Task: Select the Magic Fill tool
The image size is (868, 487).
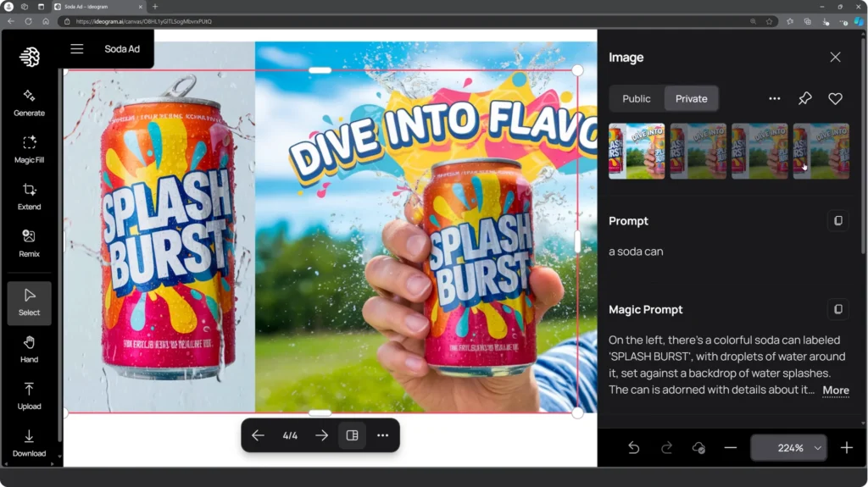Action: click(29, 149)
